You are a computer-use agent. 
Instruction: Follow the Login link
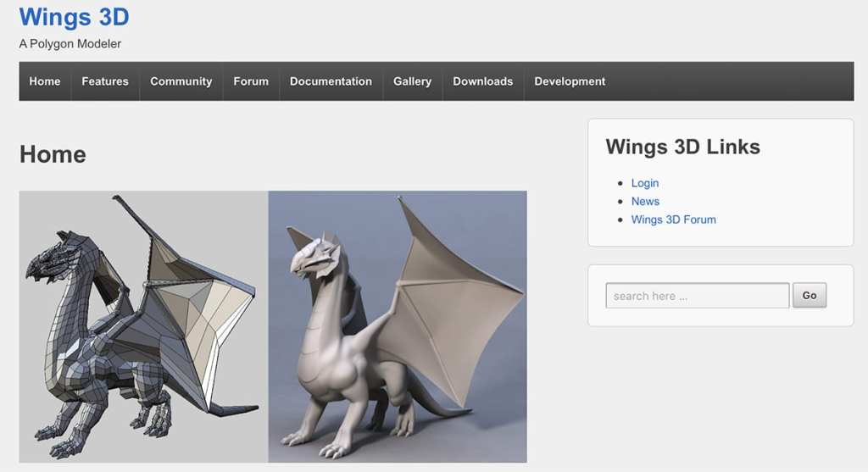point(645,183)
